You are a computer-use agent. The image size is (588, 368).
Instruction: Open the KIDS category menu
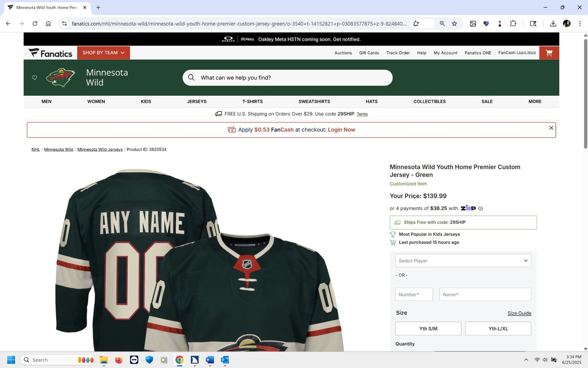click(x=146, y=102)
